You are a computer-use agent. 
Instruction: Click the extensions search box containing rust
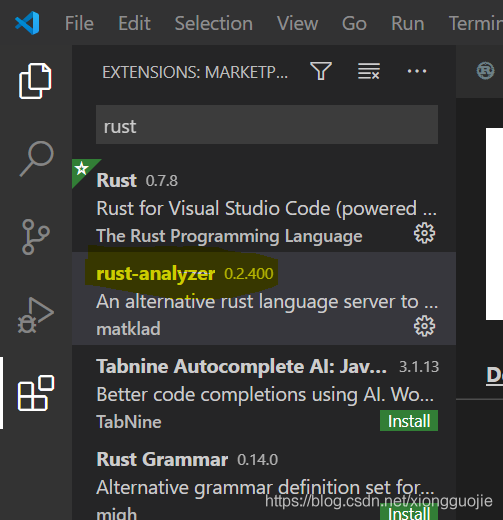tap(267, 125)
